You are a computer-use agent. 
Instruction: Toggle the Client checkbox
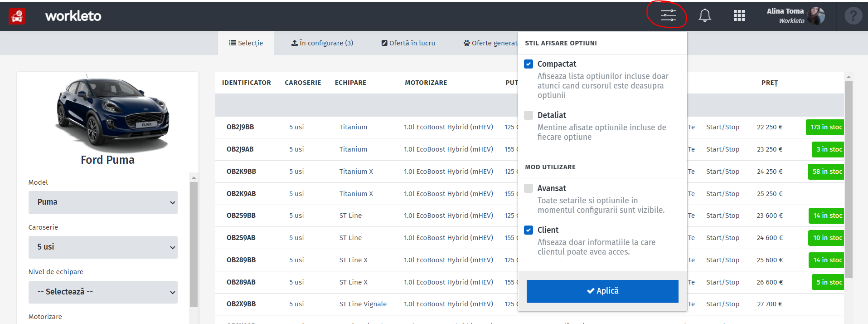(x=529, y=230)
